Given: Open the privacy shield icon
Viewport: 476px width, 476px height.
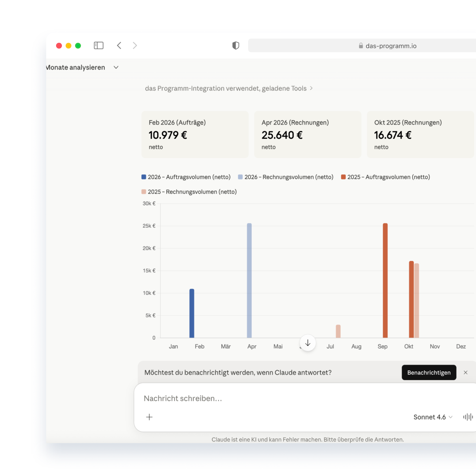Looking at the screenshot, I should (x=236, y=46).
